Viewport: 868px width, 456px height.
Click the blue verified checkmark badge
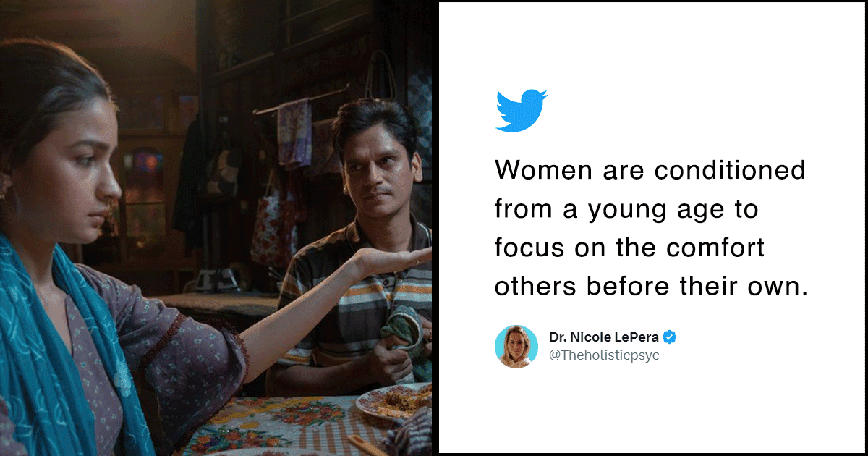(x=670, y=337)
